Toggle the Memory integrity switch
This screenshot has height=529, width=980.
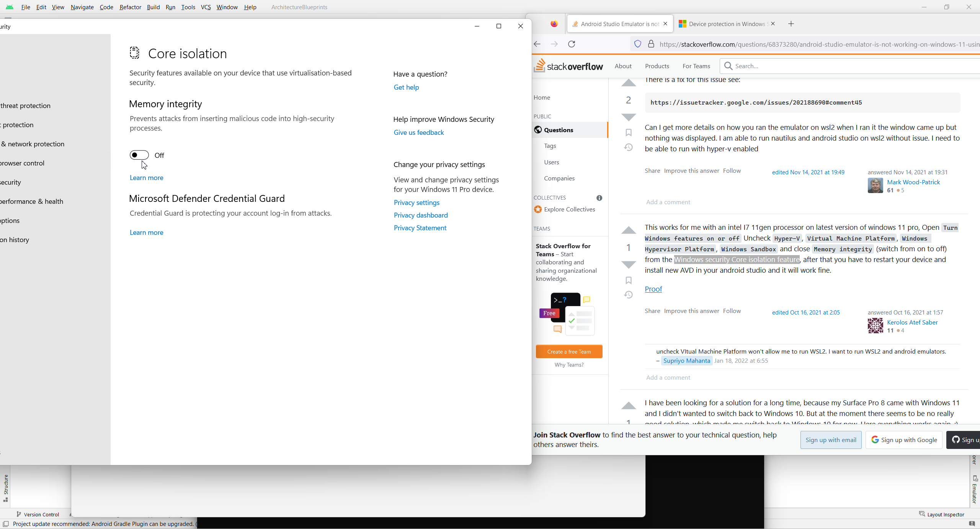[139, 155]
